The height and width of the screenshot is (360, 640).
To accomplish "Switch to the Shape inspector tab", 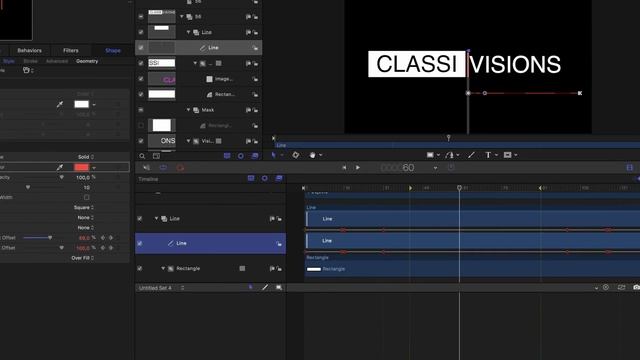I will pos(113,51).
